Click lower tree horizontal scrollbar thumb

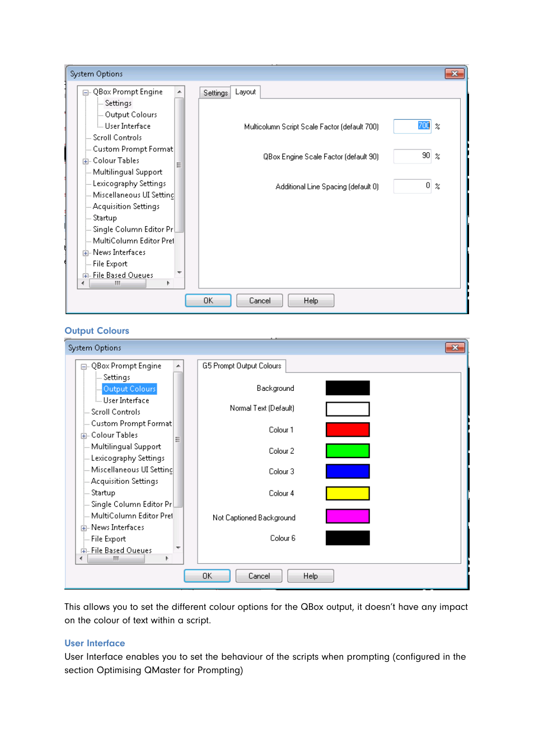click(x=116, y=558)
